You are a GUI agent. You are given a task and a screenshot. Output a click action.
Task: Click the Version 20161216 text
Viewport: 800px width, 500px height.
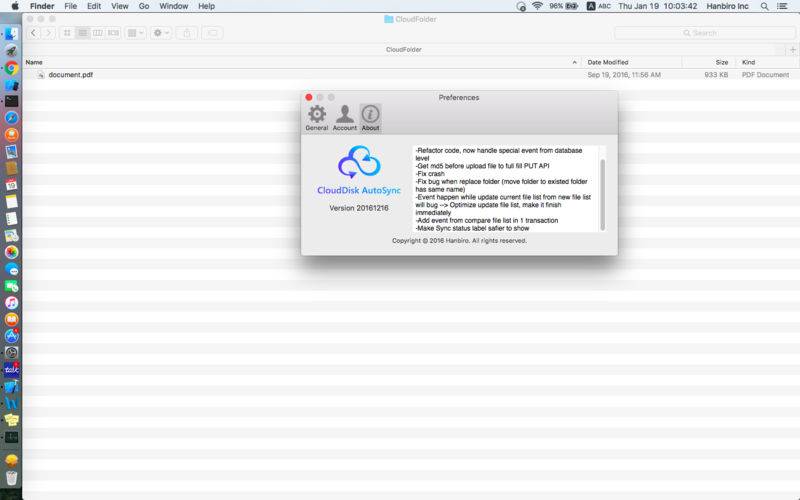tap(359, 208)
